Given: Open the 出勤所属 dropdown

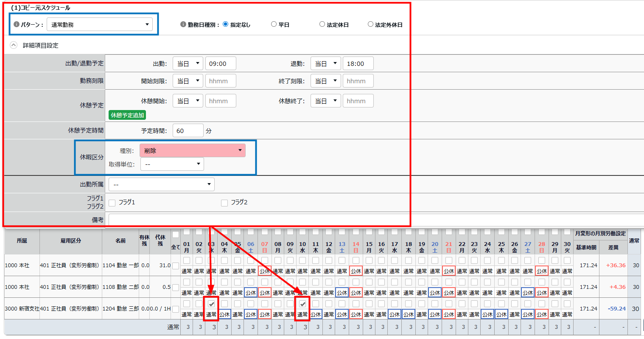Looking at the screenshot, I should 162,184.
